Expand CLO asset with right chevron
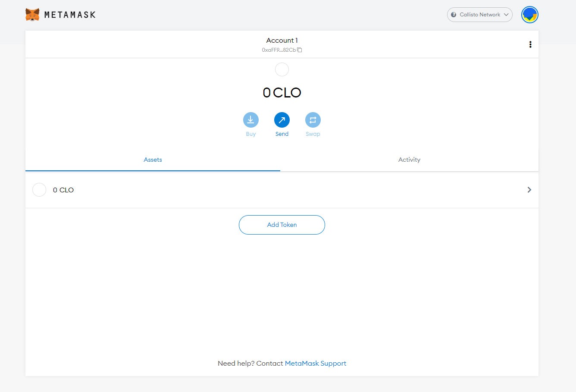The height and width of the screenshot is (392, 576). click(529, 190)
